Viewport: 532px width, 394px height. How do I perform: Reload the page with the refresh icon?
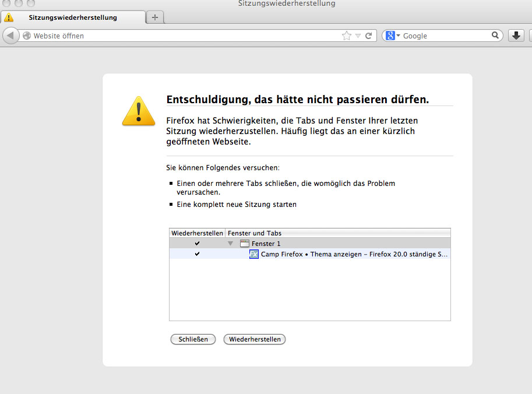368,36
